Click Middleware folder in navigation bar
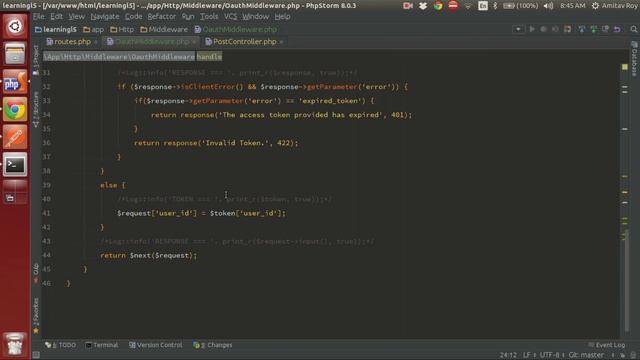640x360 pixels. [164, 29]
